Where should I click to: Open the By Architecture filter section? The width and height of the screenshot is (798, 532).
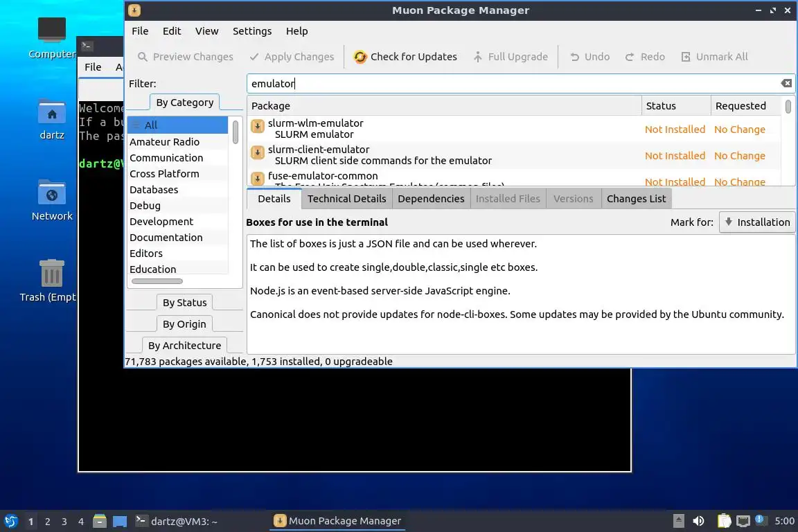click(184, 345)
